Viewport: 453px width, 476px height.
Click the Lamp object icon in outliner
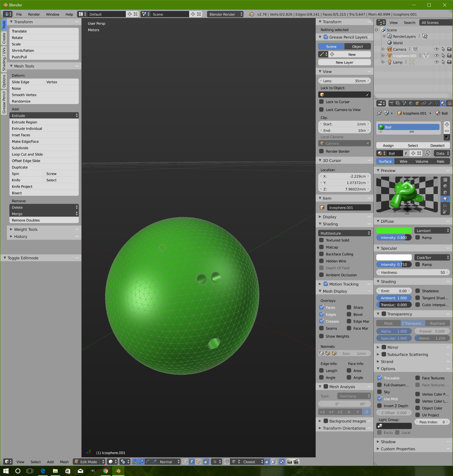(x=389, y=62)
